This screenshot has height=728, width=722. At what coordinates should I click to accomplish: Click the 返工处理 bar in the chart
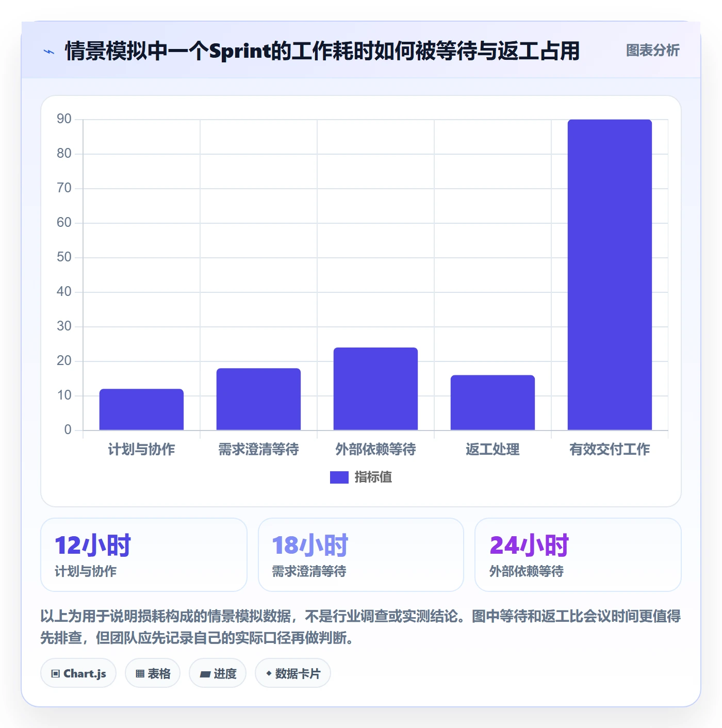493,403
